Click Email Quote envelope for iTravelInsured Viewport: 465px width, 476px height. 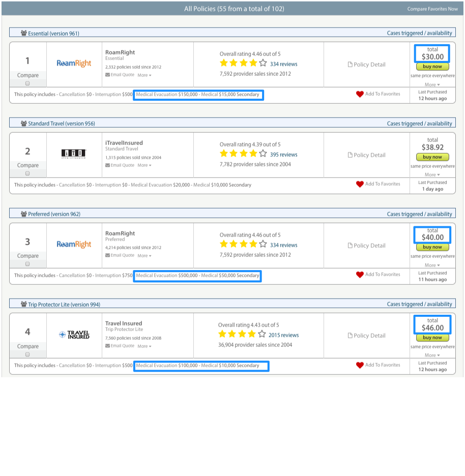107,165
